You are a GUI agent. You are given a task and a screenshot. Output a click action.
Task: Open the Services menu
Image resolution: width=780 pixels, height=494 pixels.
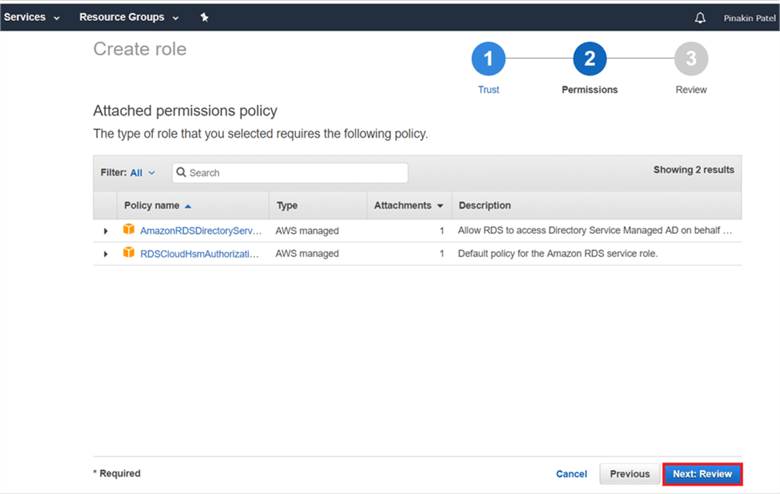31,17
